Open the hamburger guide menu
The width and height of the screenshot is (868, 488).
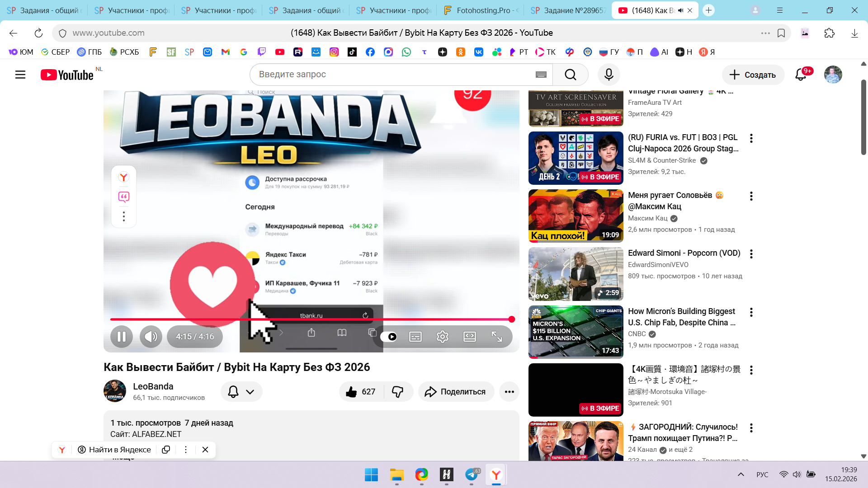[20, 75]
